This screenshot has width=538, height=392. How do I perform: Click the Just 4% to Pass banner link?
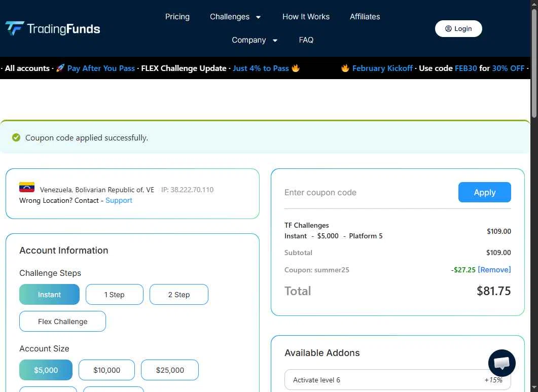pos(261,68)
